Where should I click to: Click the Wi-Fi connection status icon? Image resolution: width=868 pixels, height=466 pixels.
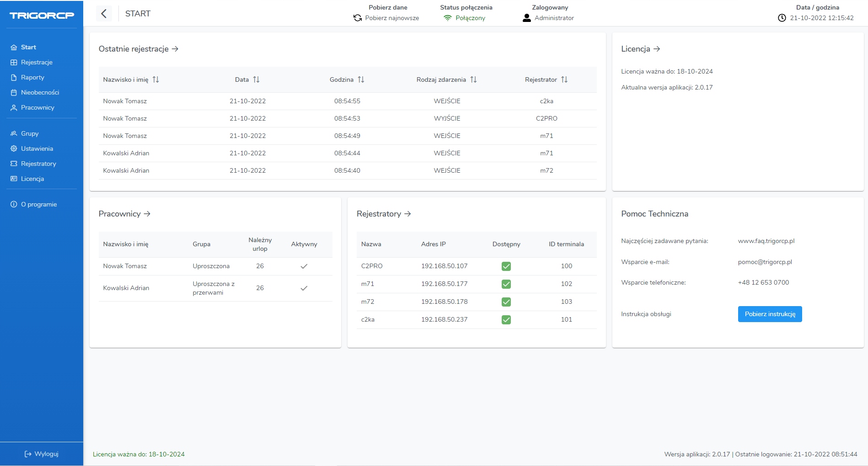coord(447,18)
